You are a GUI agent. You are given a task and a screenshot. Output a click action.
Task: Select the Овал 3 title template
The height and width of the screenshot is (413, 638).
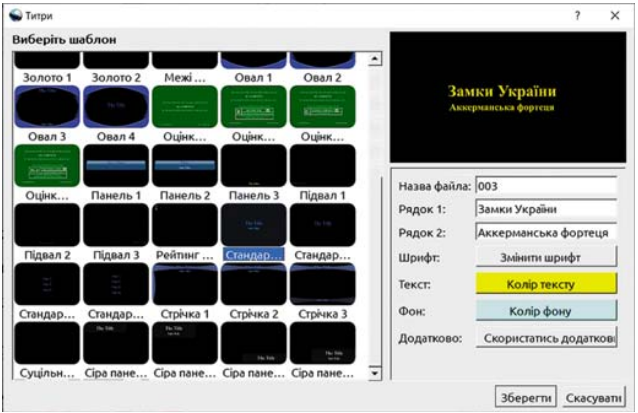pyautogui.click(x=46, y=107)
